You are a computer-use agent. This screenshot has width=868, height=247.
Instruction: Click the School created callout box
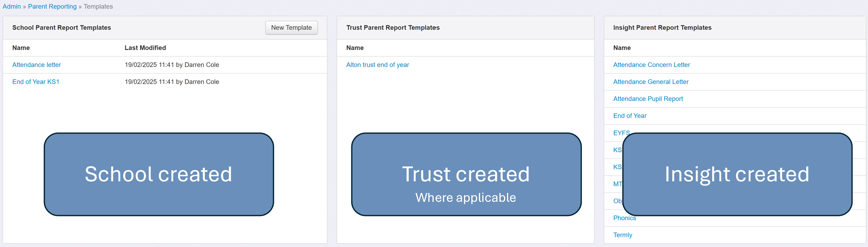(159, 174)
